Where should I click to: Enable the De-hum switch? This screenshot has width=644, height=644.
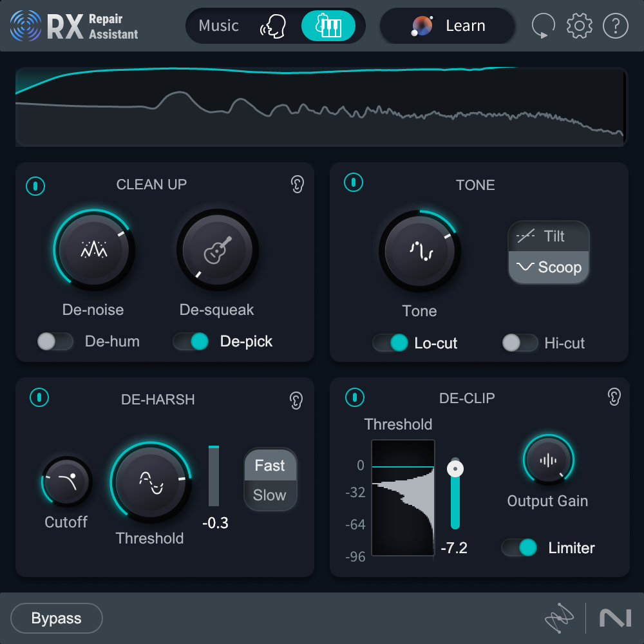click(x=55, y=341)
